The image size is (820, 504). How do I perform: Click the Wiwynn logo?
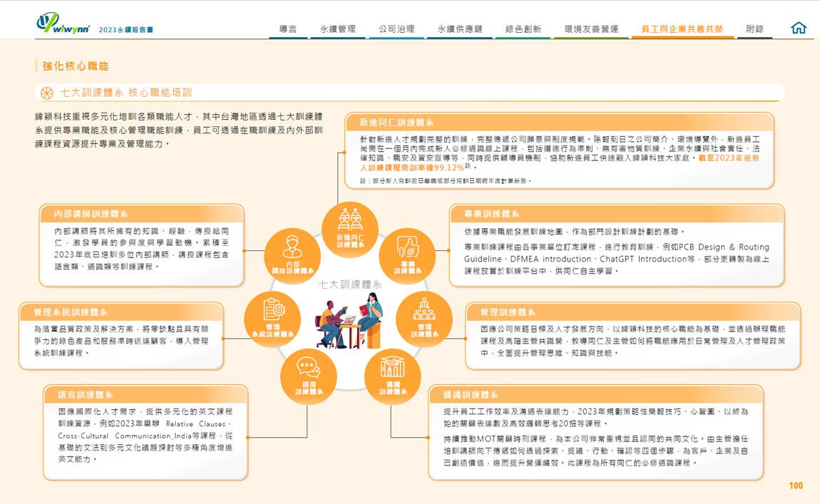[64, 22]
